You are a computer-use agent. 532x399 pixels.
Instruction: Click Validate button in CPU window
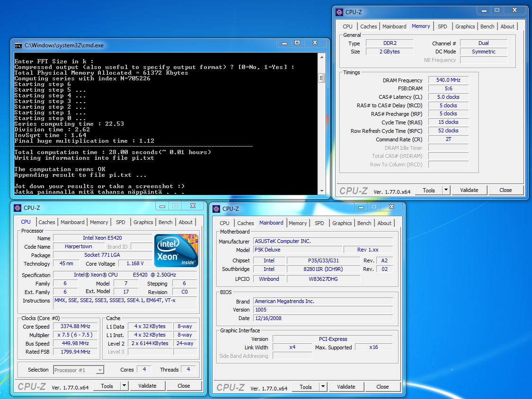point(147,386)
